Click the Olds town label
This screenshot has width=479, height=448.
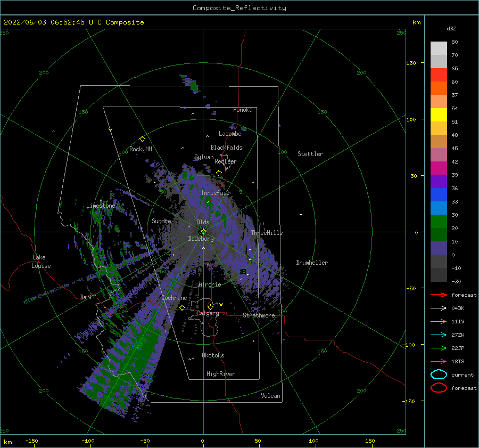coord(203,222)
